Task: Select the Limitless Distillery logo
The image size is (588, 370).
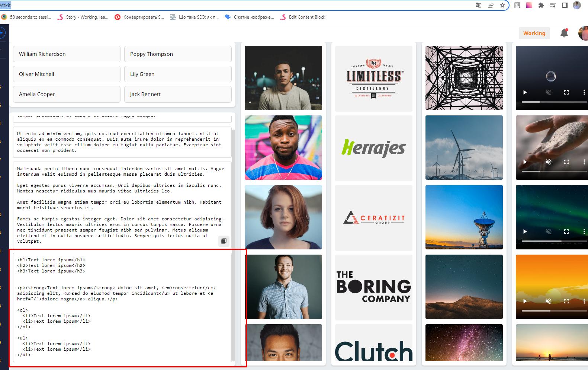Action: tap(374, 79)
